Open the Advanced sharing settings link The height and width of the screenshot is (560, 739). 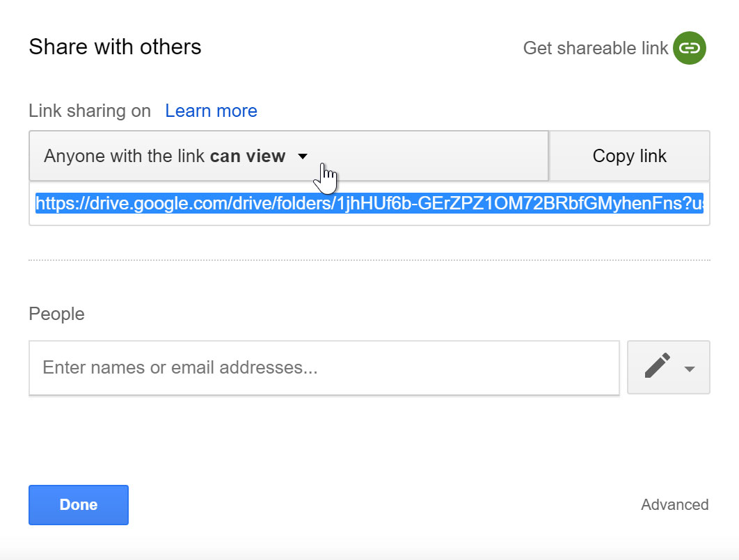pos(674,504)
